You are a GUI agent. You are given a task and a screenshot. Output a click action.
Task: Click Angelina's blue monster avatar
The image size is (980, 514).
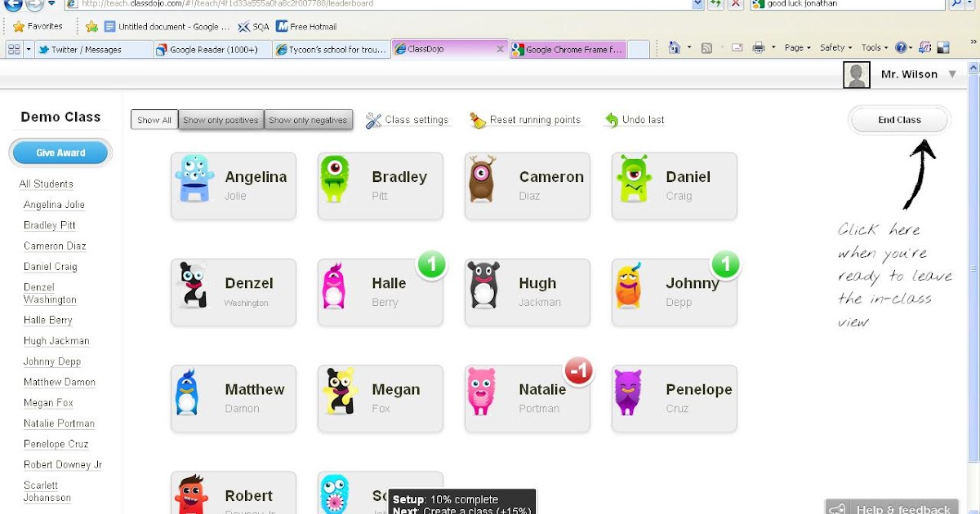click(x=195, y=178)
